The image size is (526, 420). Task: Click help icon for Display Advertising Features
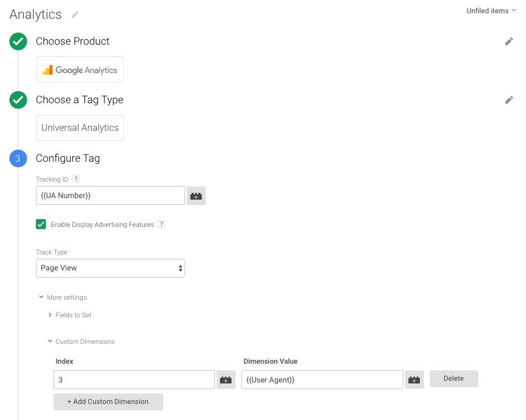point(161,224)
